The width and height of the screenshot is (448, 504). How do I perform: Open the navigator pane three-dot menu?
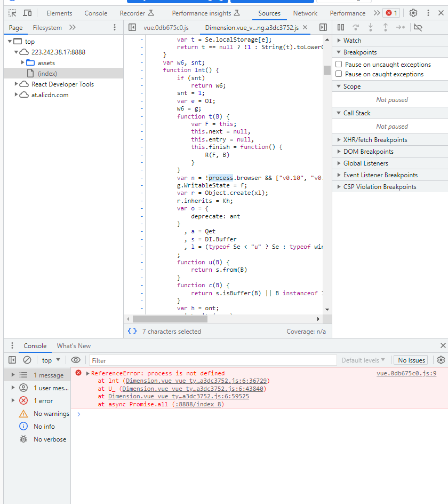(x=115, y=27)
